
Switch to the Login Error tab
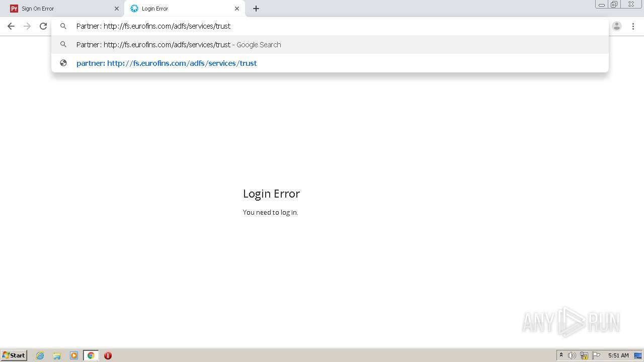(184, 9)
